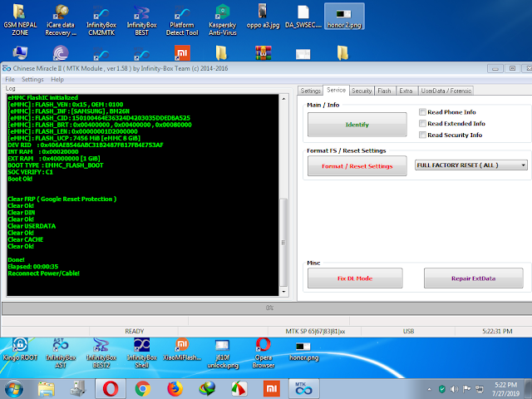Switch to the Settings tab
This screenshot has width=532, height=399.
click(310, 91)
